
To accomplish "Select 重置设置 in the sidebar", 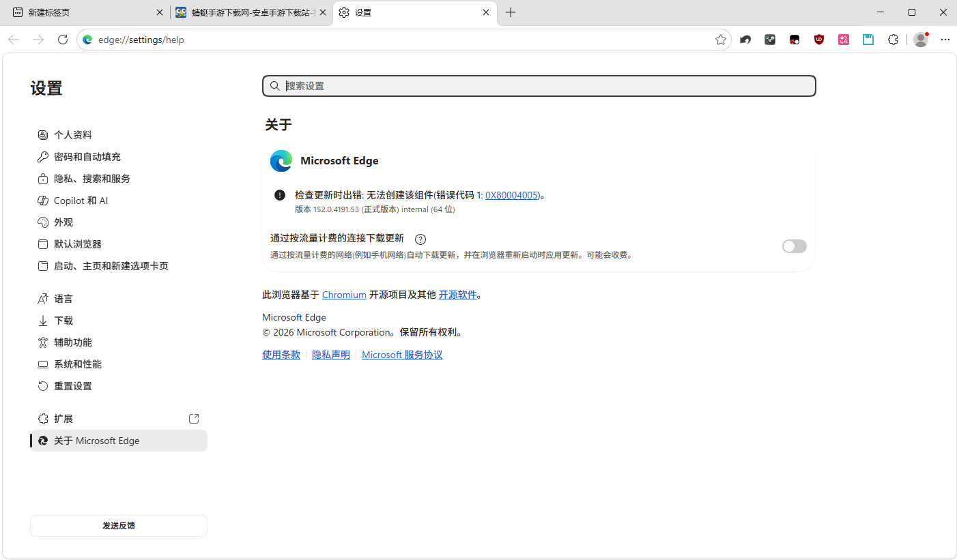I will click(x=119, y=386).
